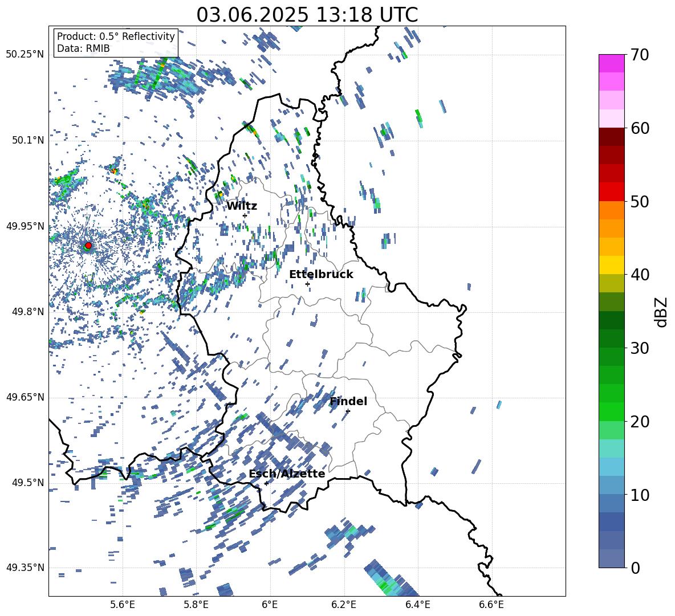Click the 6°E longitude label
The width and height of the screenshot is (675, 616).
(270, 605)
